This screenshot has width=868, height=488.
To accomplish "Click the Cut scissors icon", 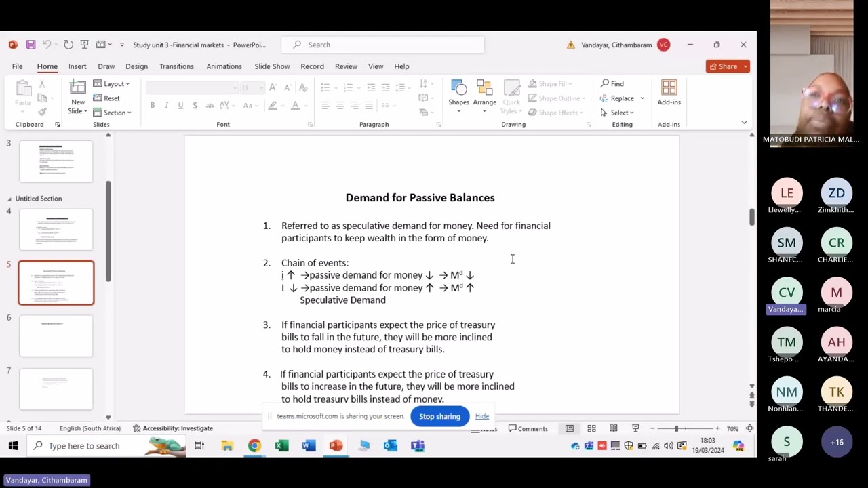I will (x=42, y=84).
